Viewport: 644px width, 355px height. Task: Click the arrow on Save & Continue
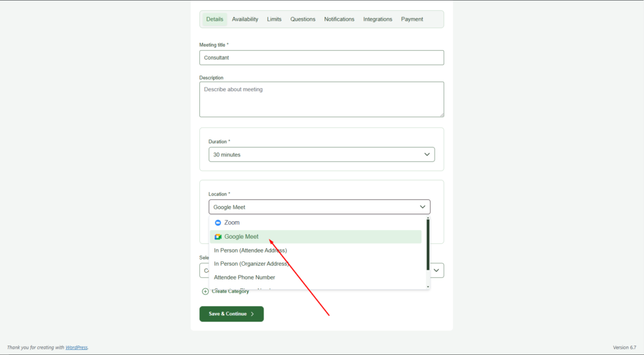(x=252, y=314)
